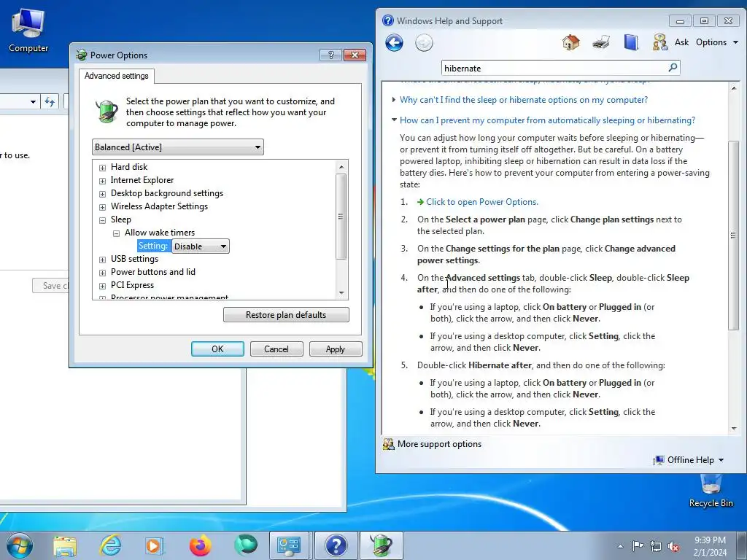The width and height of the screenshot is (747, 560).
Task: Launch Windows Explorer from taskbar
Action: 65,545
